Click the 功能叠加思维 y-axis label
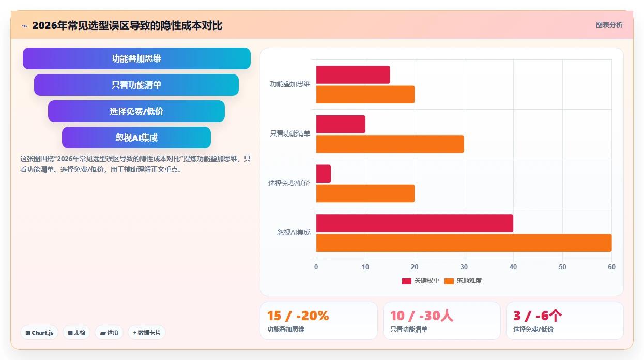 click(x=290, y=84)
